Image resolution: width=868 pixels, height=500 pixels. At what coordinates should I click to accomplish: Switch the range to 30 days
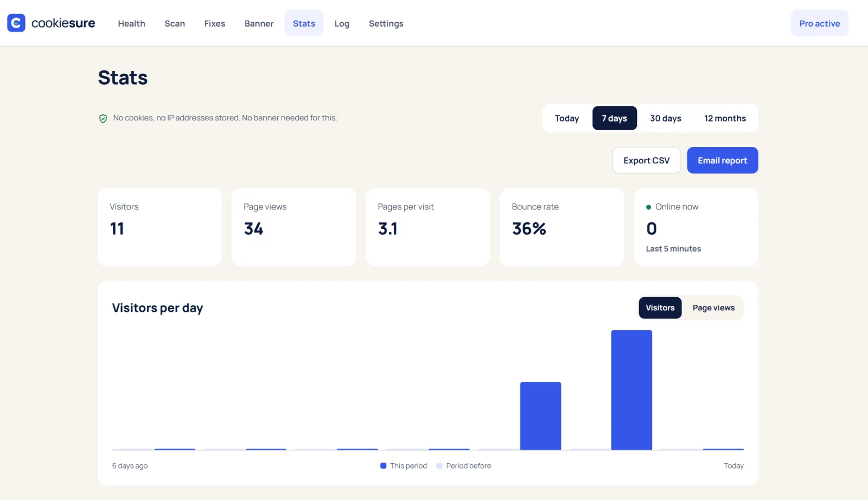pyautogui.click(x=666, y=118)
